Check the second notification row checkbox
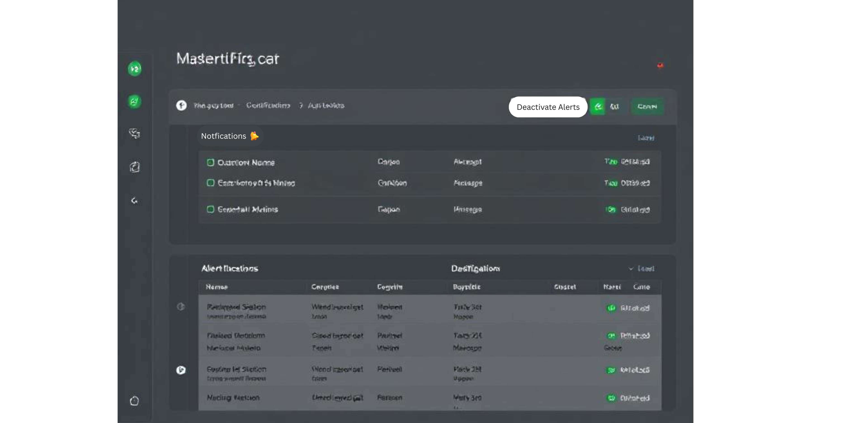This screenshot has height=423, width=868. [211, 183]
